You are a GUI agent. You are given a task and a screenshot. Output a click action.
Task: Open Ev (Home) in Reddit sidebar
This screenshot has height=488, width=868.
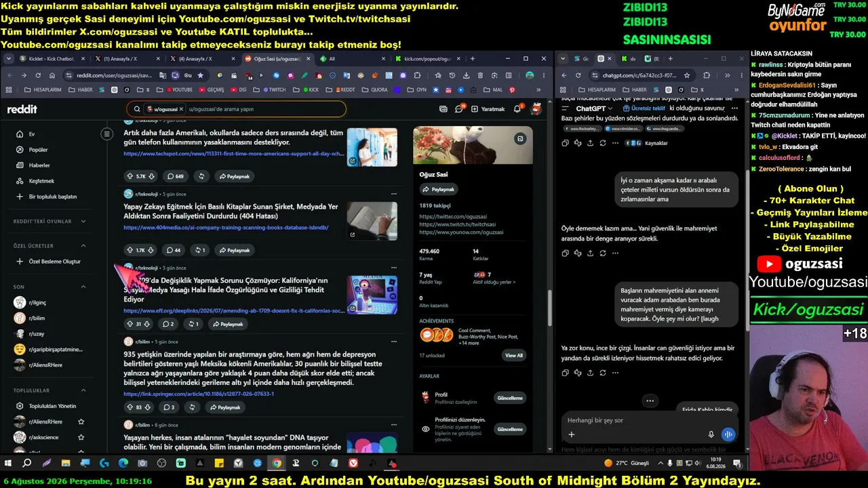[x=31, y=134]
